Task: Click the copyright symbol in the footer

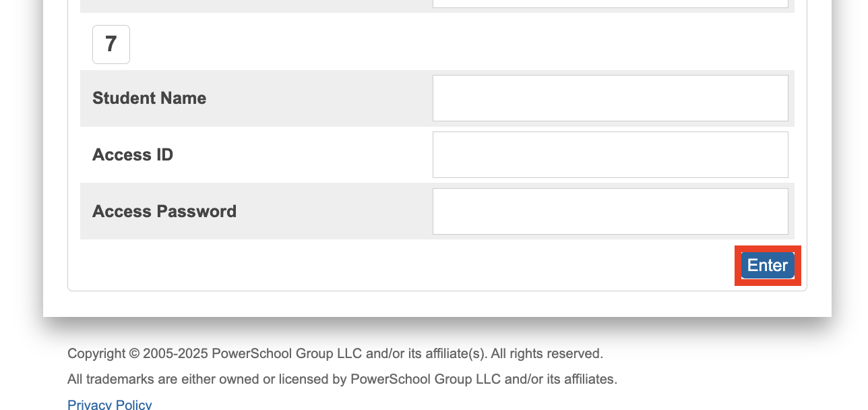Action: 134,353
